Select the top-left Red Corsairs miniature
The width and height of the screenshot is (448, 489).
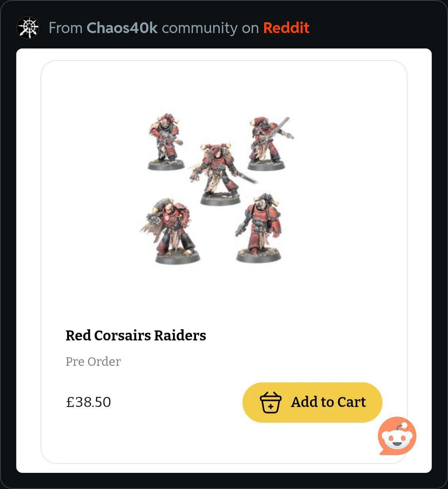tap(165, 142)
